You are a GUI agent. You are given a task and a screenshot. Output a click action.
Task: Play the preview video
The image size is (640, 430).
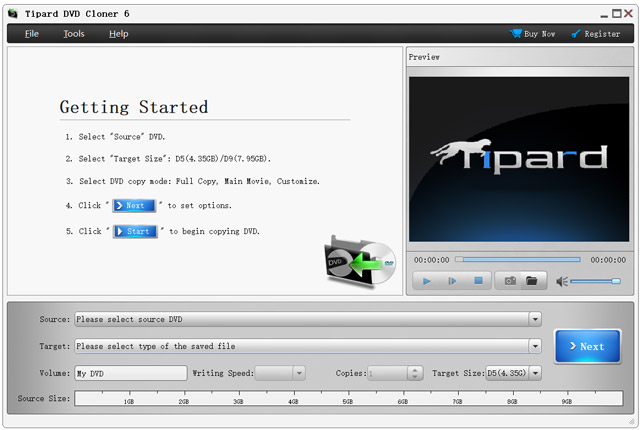(427, 281)
